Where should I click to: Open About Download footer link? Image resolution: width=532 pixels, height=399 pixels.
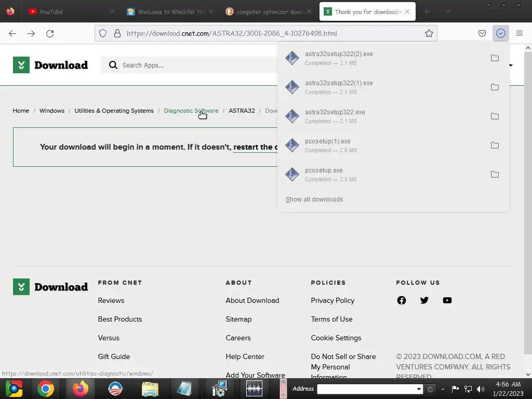click(252, 300)
